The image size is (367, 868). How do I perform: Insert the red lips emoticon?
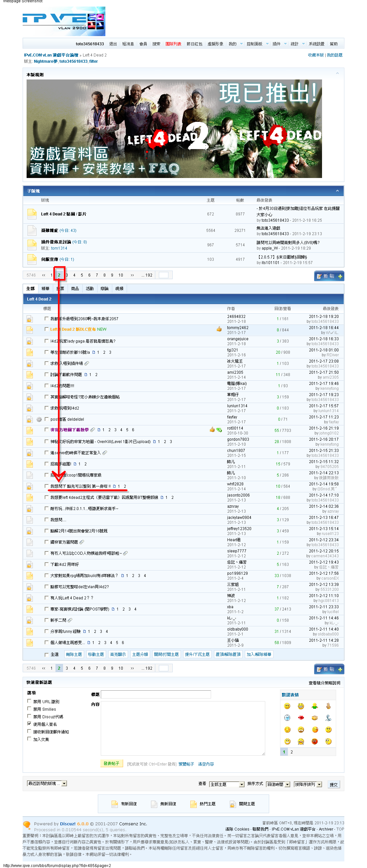pyautogui.click(x=301, y=718)
